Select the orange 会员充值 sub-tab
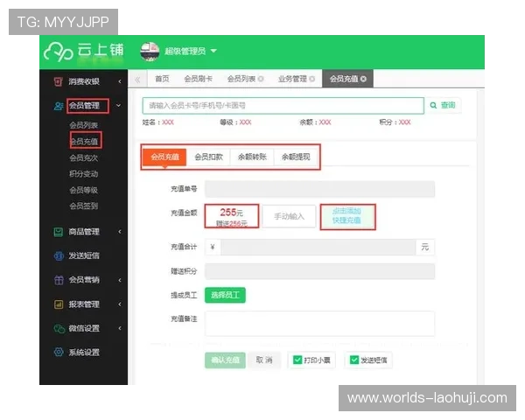The width and height of the screenshot is (525, 420). [x=164, y=157]
